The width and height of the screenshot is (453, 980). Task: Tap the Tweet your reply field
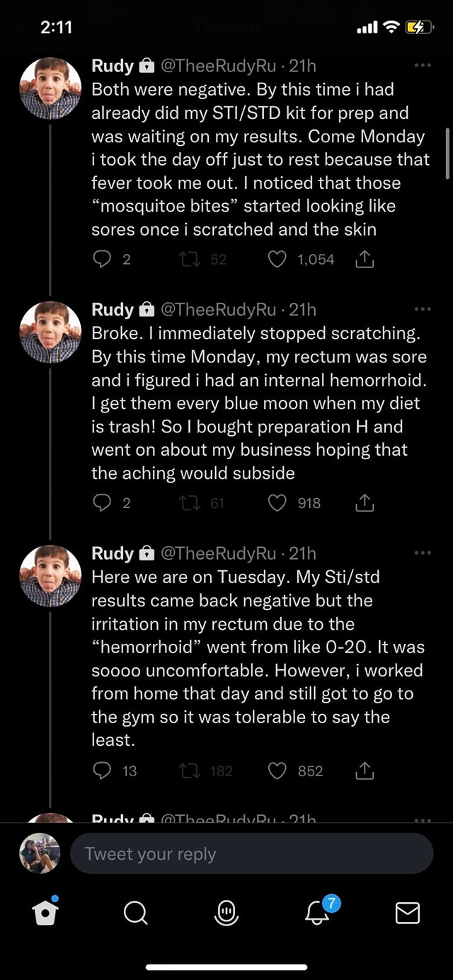point(251,853)
